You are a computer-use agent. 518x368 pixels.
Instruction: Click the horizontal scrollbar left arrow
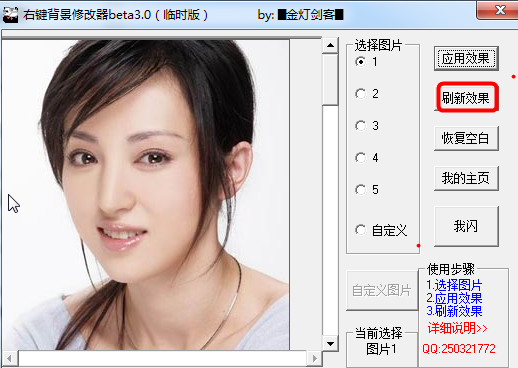(x=9, y=359)
